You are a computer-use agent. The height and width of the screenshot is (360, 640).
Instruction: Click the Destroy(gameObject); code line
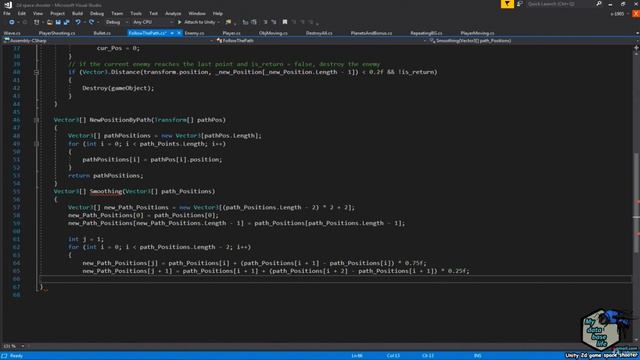[x=118, y=88]
